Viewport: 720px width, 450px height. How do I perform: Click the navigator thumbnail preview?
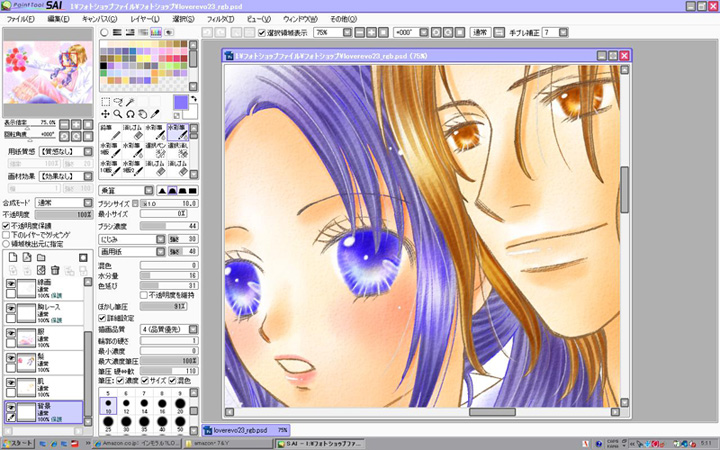tap(48, 73)
